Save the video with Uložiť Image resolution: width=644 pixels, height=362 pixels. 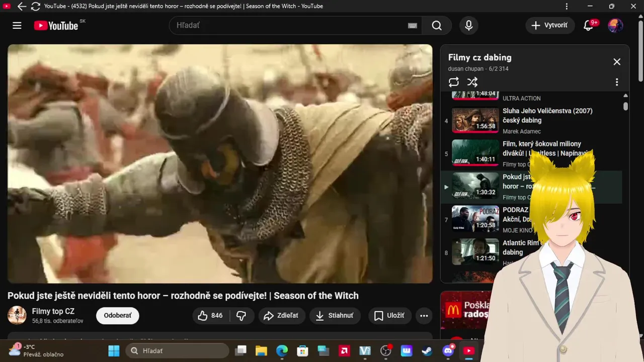389,316
